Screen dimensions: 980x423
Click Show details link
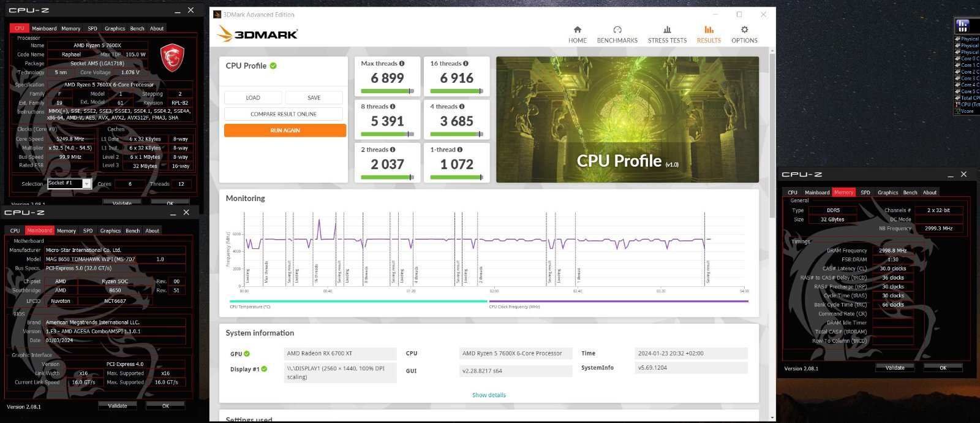pos(489,395)
